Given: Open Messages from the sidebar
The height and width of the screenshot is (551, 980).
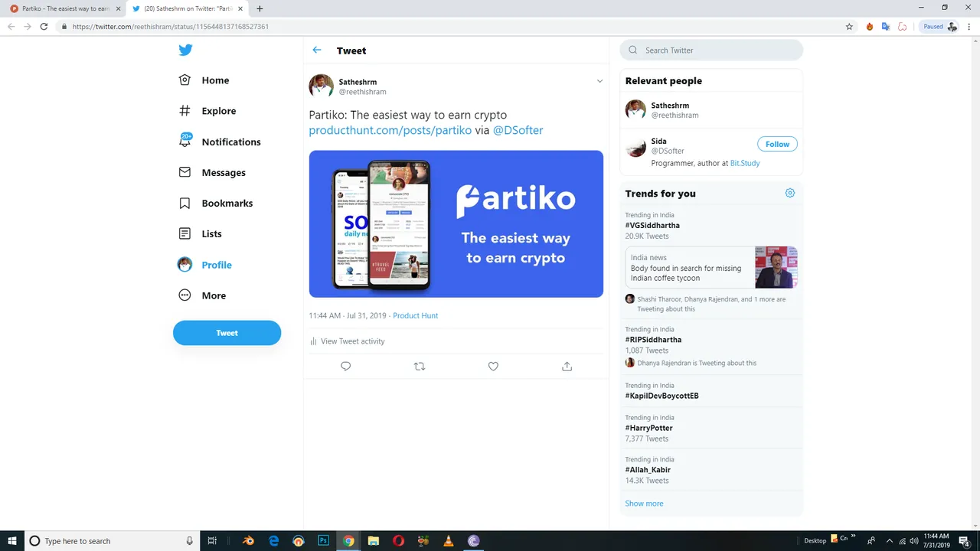Looking at the screenshot, I should pos(212,172).
